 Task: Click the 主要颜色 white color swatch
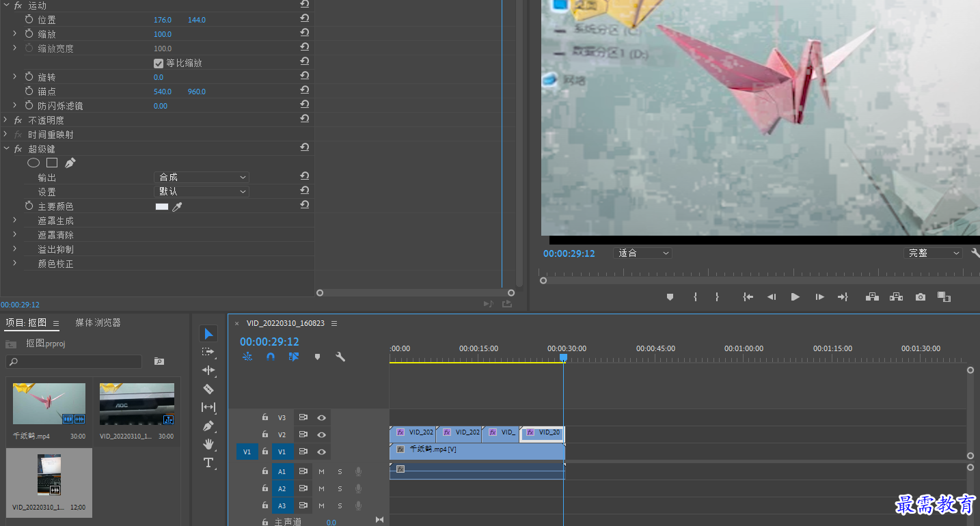click(162, 206)
